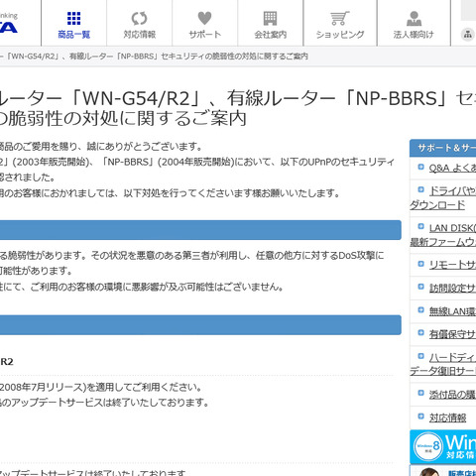The height and width of the screenshot is (476, 476).
Task: Open the 対応情報 navigation label
Action: (139, 35)
